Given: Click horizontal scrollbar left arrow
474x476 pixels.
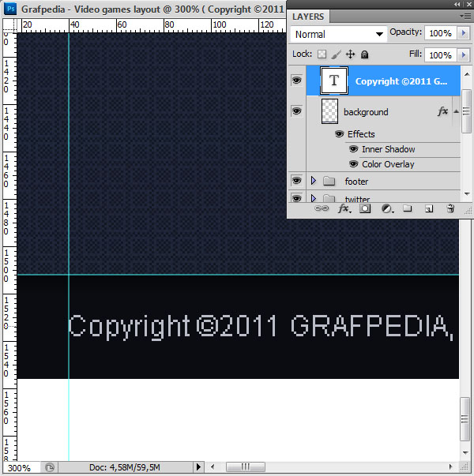Looking at the screenshot, I should [x=213, y=467].
